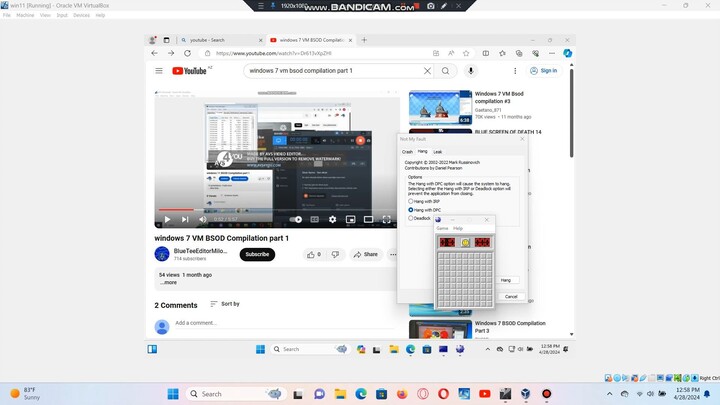Like the video with thumbs up

[x=314, y=254]
